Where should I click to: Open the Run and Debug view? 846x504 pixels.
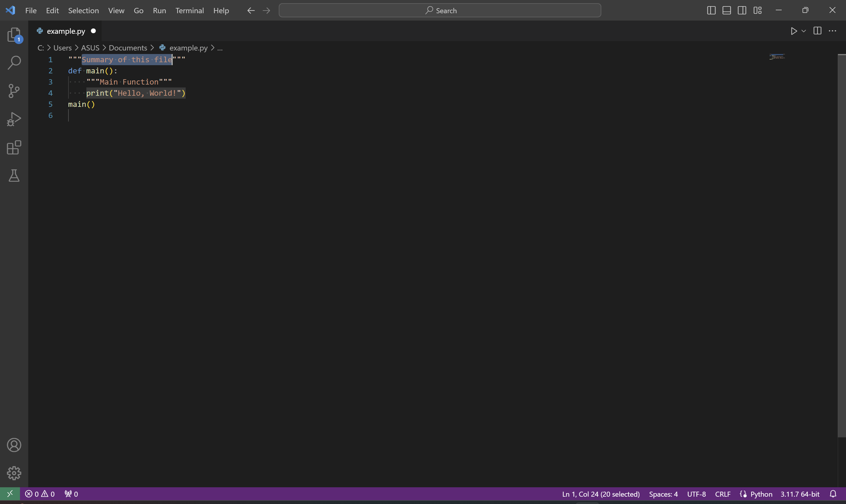tap(14, 119)
